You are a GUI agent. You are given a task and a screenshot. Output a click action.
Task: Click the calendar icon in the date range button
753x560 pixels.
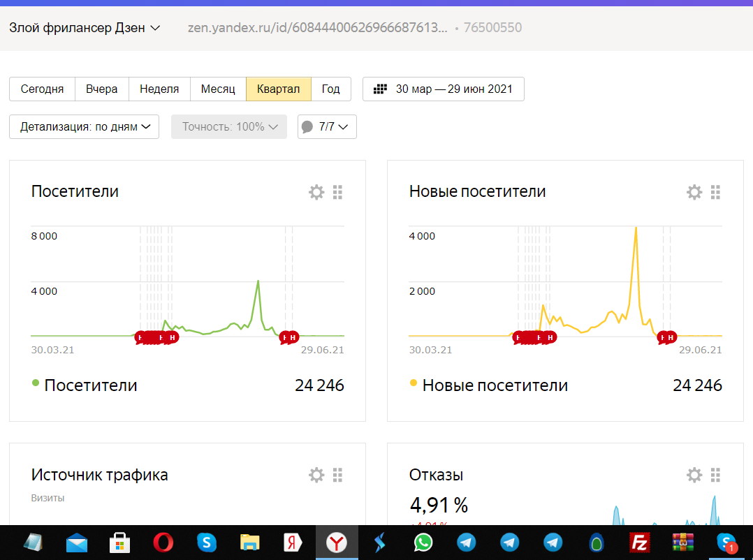tap(380, 89)
